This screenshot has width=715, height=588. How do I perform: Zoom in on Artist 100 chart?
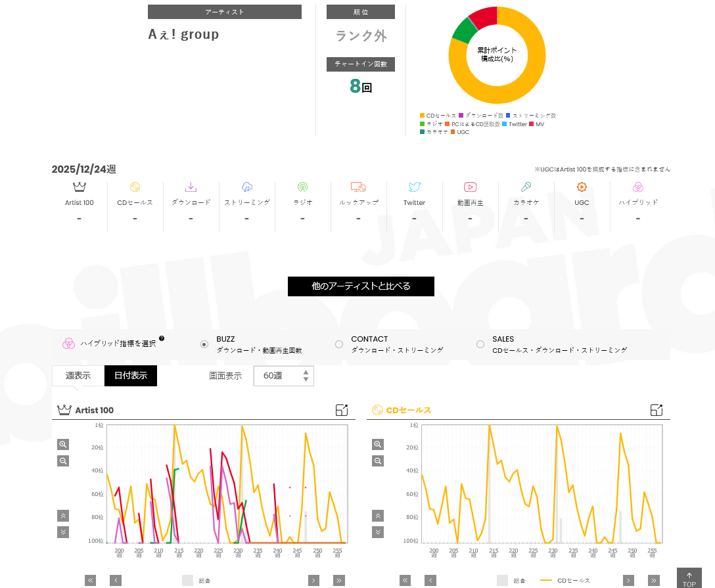(x=63, y=444)
